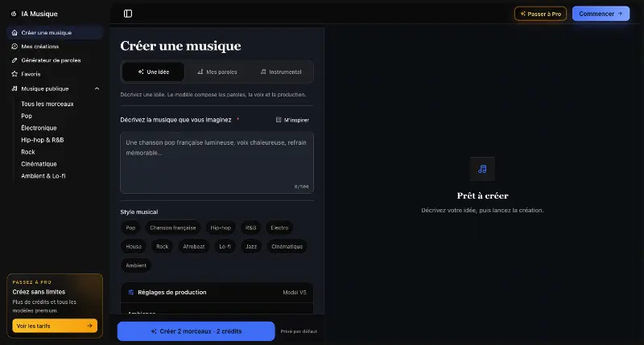Select the Pop style chip
Image resolution: width=644 pixels, height=345 pixels.
[130, 228]
